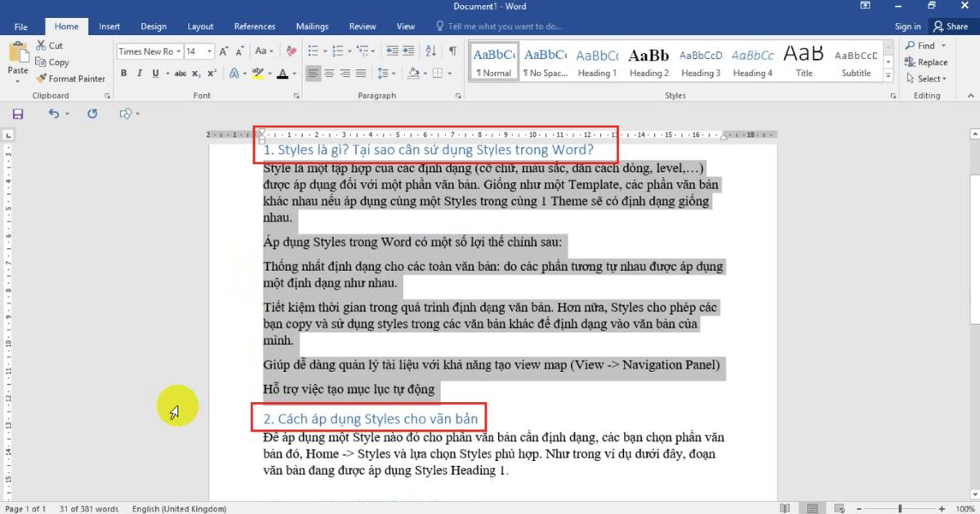Click the Replace button in Editing group
This screenshot has width=980, height=514.
[x=927, y=61]
